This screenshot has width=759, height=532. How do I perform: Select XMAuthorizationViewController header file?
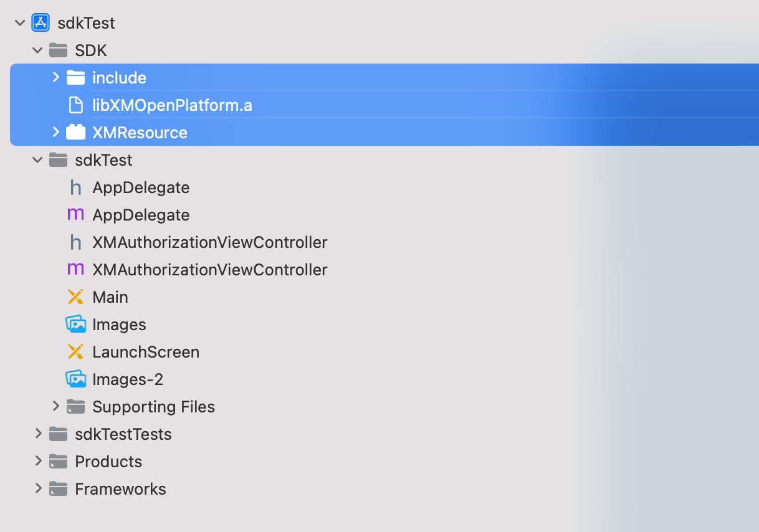click(209, 242)
